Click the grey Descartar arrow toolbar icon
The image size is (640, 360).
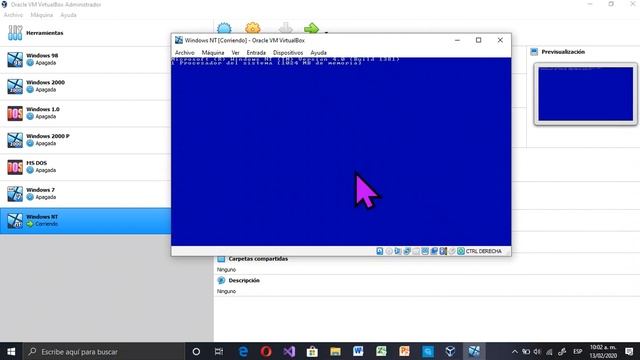286,28
